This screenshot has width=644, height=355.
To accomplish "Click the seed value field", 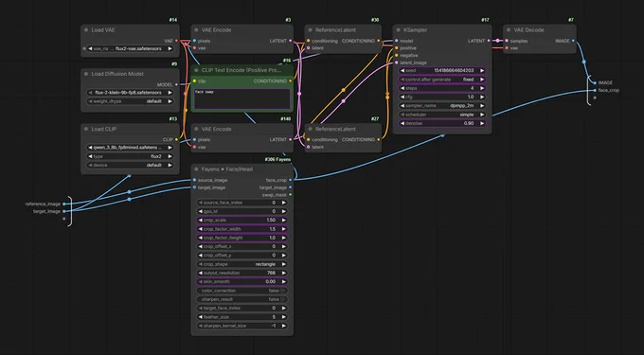I will coord(442,71).
